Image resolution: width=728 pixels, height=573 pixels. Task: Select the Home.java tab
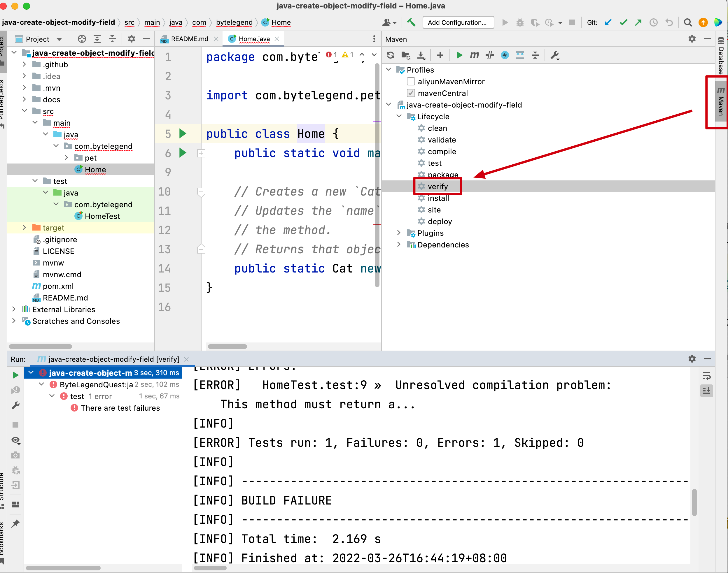pos(250,38)
